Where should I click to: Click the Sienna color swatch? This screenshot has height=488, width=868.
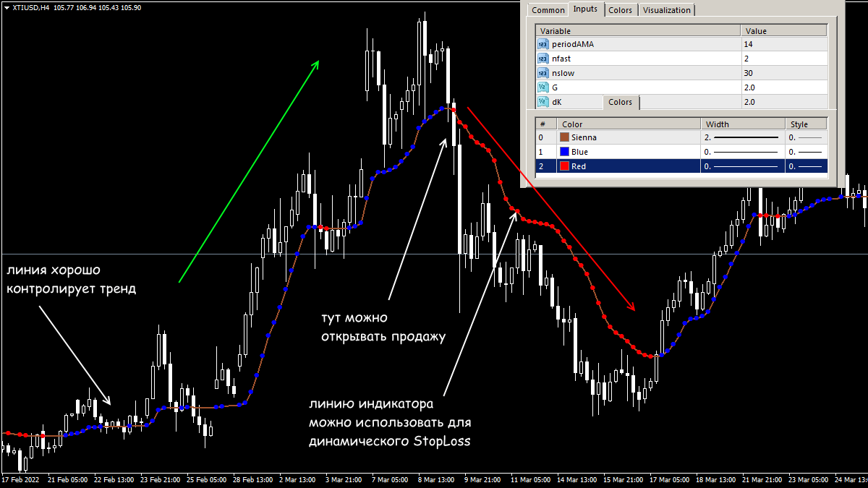pos(565,137)
